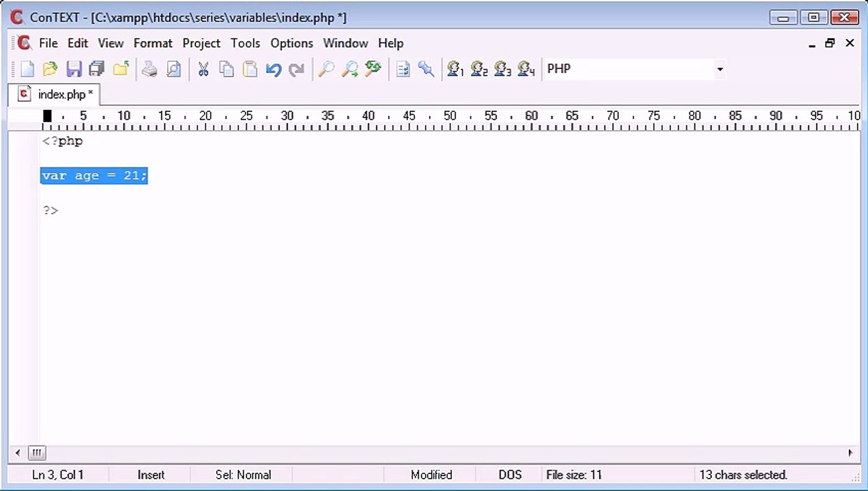The width and height of the screenshot is (868, 491).
Task: Open the File menu
Action: [48, 43]
